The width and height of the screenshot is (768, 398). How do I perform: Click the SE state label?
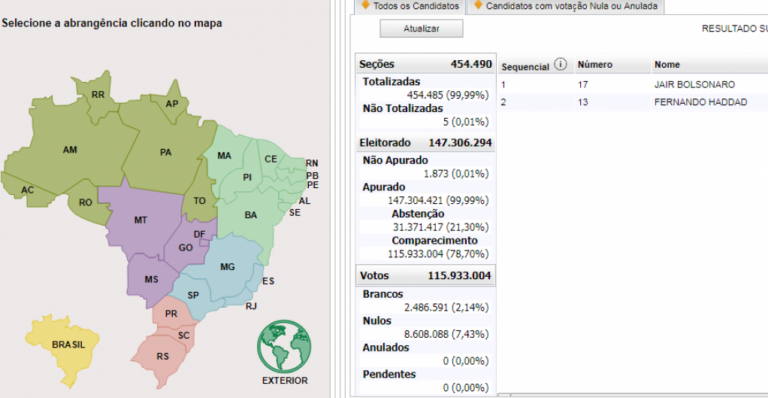295,212
